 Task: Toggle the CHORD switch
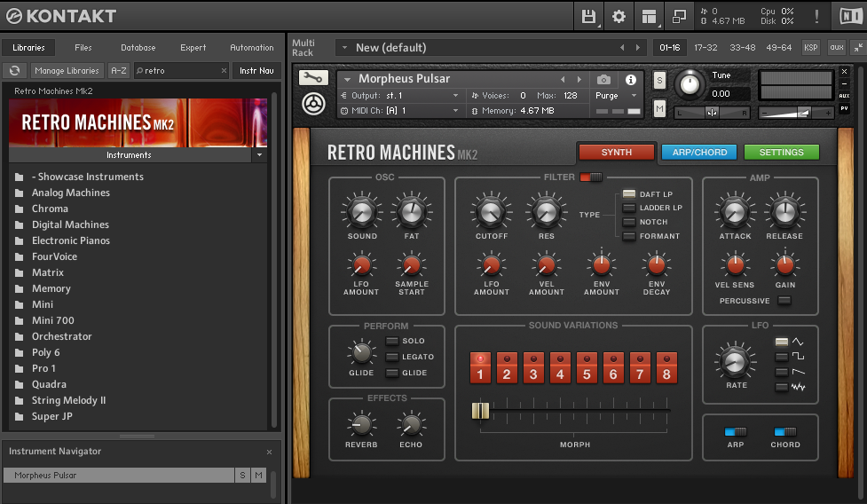click(x=785, y=431)
